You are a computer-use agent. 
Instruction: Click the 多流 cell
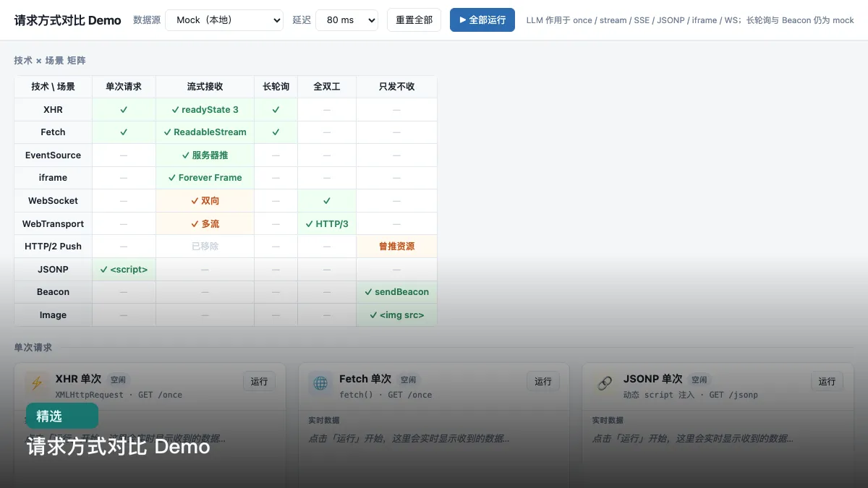pyautogui.click(x=205, y=224)
